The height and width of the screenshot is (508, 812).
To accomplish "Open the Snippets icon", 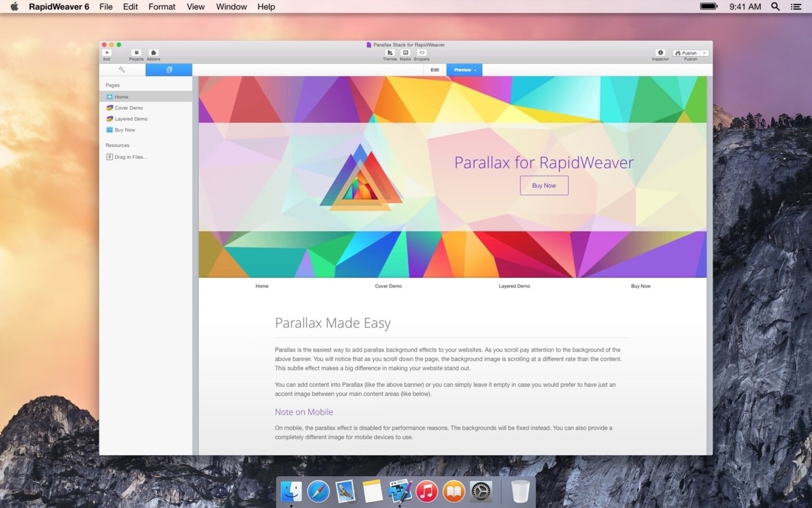I will pos(422,53).
